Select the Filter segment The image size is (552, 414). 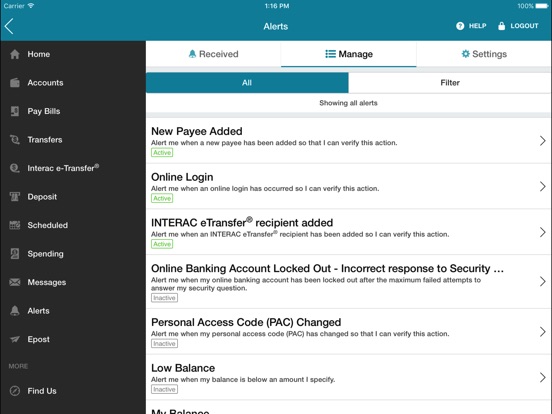(x=450, y=83)
